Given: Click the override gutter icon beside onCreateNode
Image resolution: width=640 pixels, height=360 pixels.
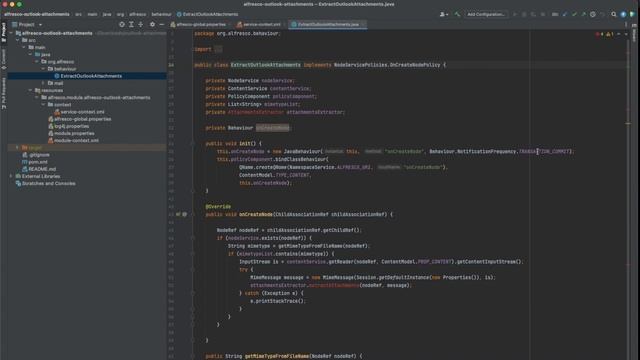Looking at the screenshot, I should (178, 214).
